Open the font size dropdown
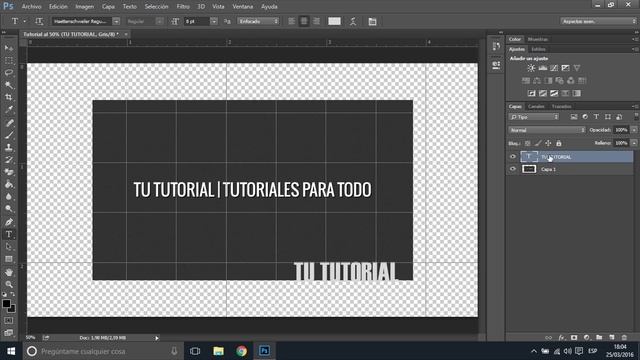Screen dimensions: 640x360 [x=213, y=21]
